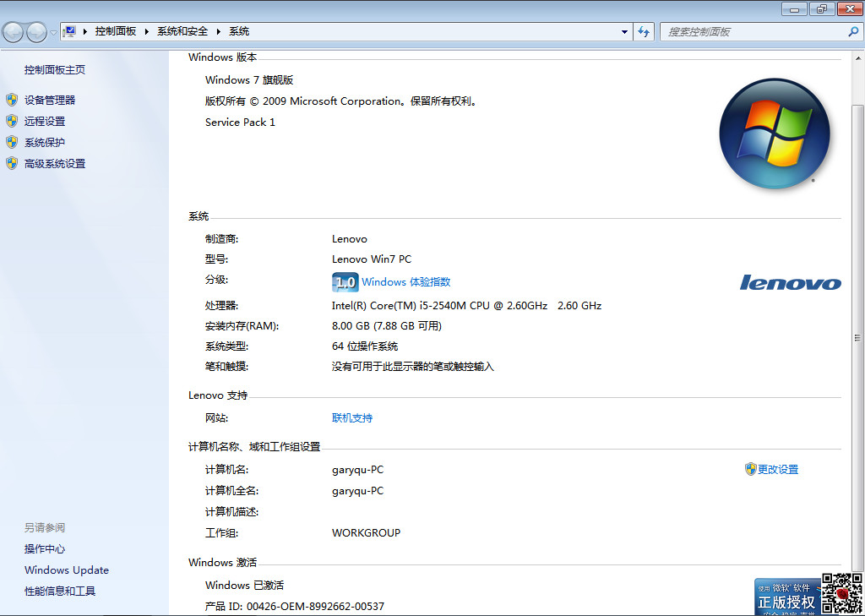
Task: Open 性能信息和工具 link
Action: [x=60, y=591]
